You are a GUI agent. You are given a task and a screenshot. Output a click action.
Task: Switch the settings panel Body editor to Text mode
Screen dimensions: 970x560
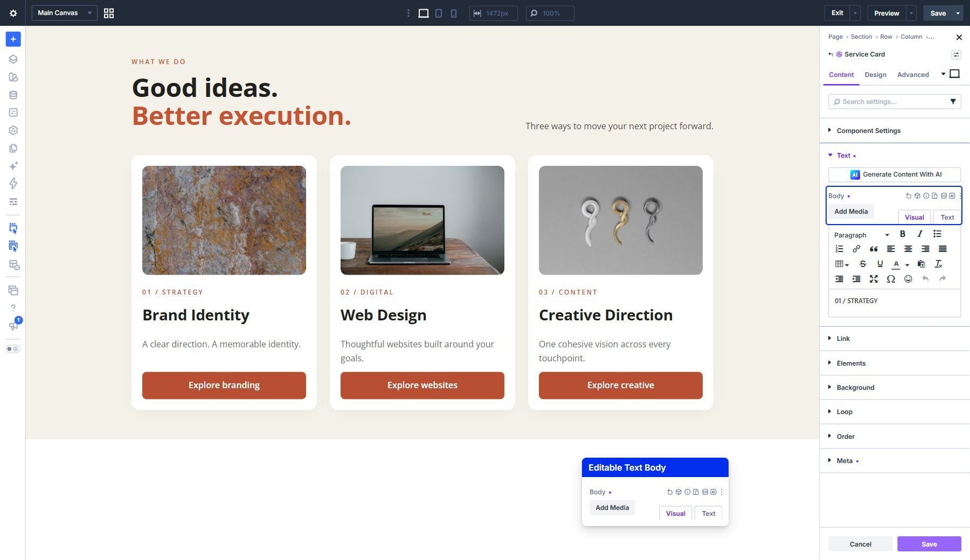pos(947,218)
